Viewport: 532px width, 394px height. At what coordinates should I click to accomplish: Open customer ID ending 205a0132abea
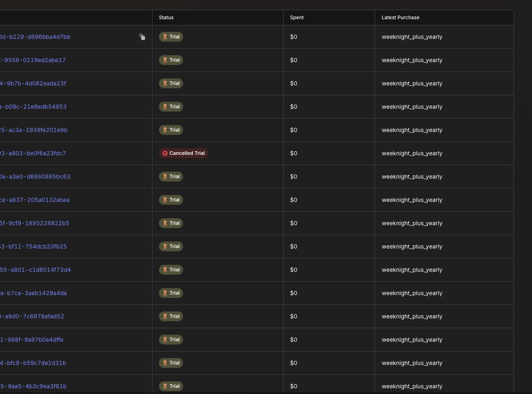tap(35, 200)
